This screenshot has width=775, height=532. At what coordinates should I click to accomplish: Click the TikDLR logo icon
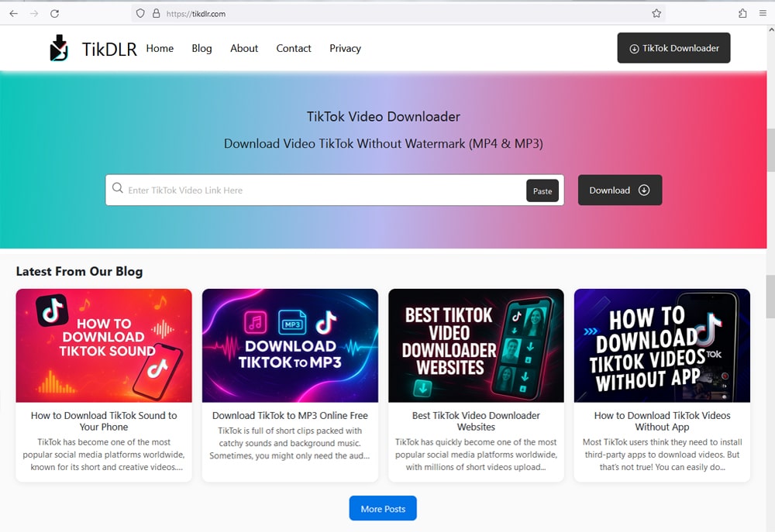[60, 47]
